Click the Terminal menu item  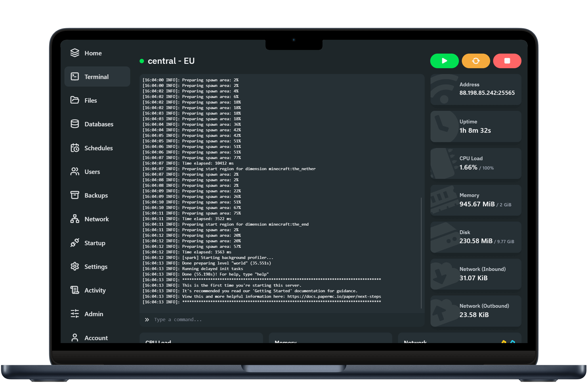[x=96, y=77]
